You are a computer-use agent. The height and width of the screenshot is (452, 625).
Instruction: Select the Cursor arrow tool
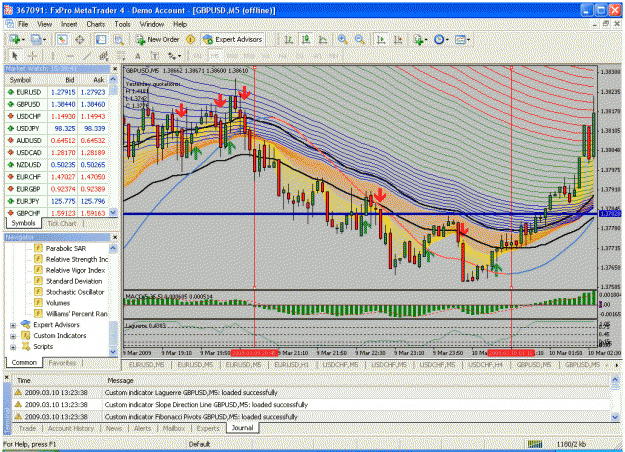coord(15,56)
